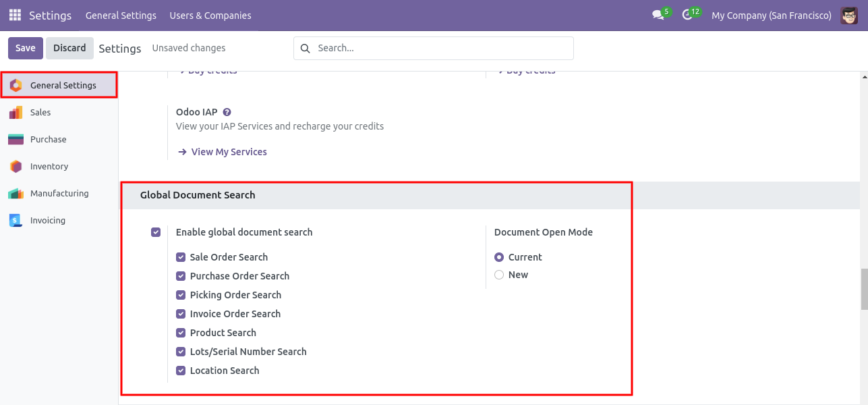Uncheck Invoice Order Search
The image size is (868, 405).
(x=181, y=314)
